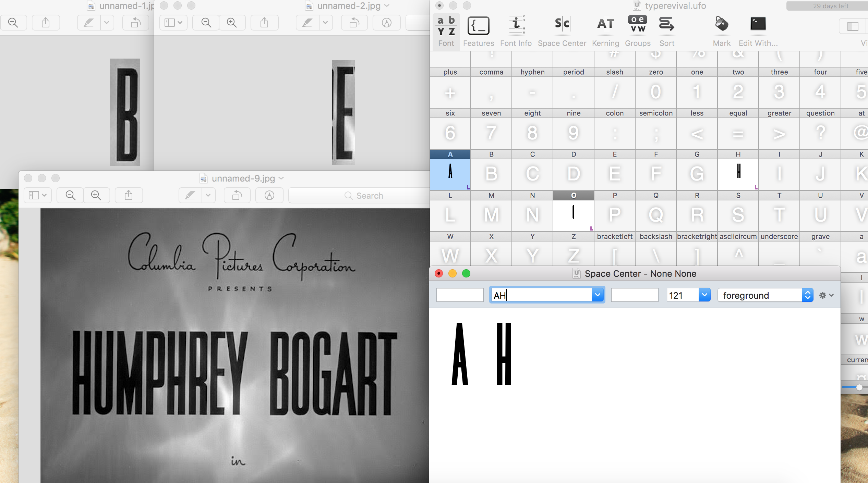Click the AH text field in Space Center
The width and height of the screenshot is (868, 483).
coord(541,295)
